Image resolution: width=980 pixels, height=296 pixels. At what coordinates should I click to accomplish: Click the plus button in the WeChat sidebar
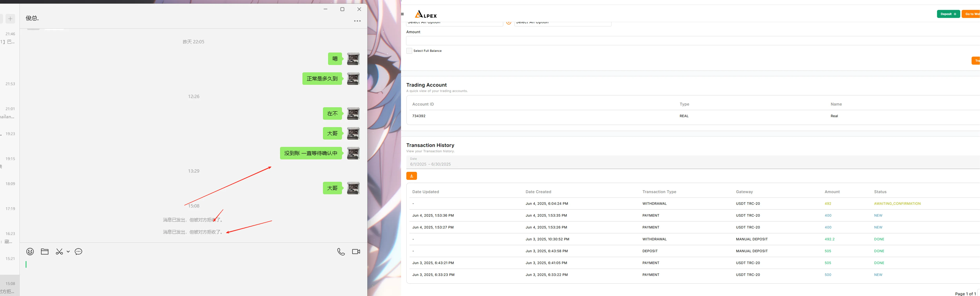10,19
